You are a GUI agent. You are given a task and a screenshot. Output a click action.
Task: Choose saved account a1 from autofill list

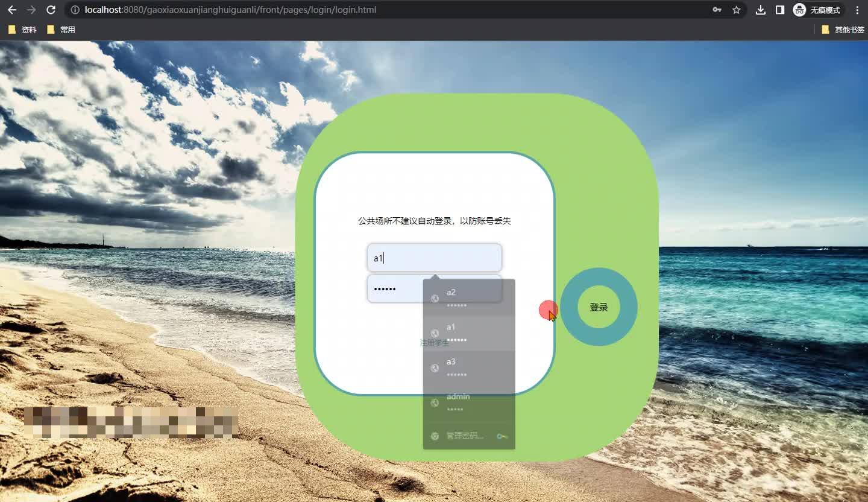coord(469,333)
